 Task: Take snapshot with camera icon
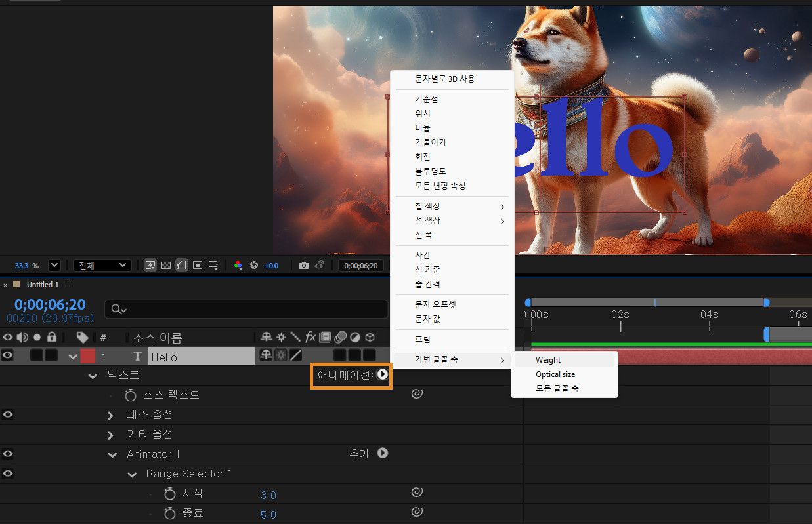(304, 265)
